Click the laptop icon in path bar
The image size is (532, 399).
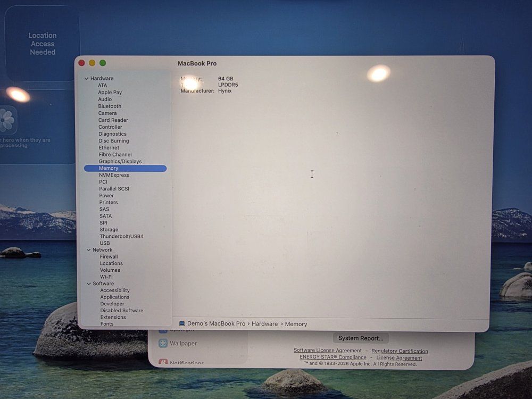[x=182, y=323]
